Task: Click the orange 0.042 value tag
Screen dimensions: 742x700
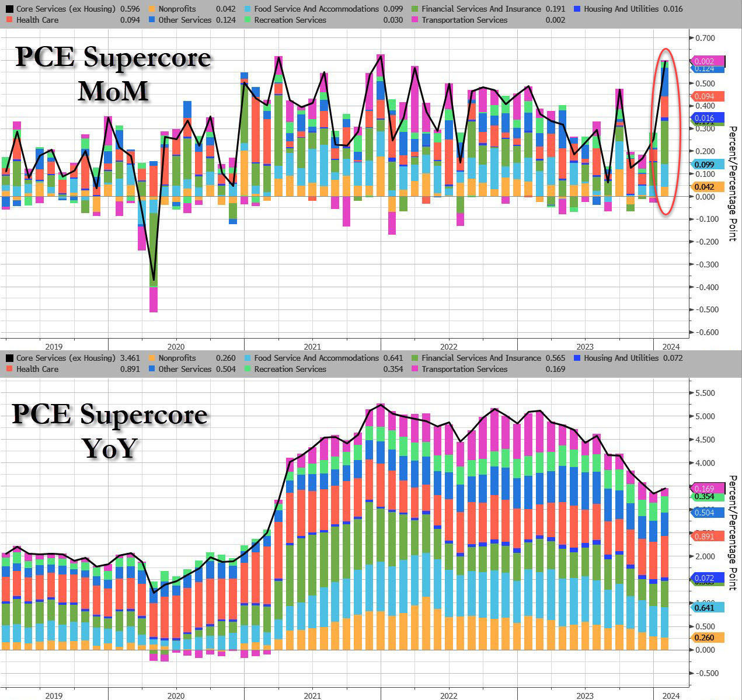Action: 708,187
